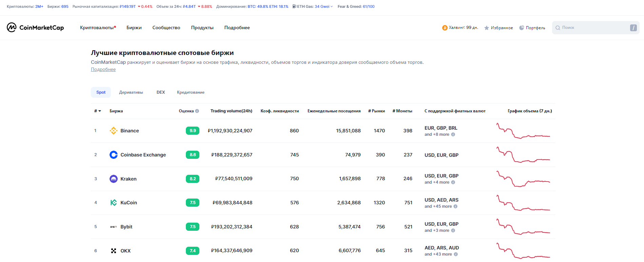Click the Coinbase Exchange logo icon
This screenshot has width=644, height=262.
coord(114,155)
